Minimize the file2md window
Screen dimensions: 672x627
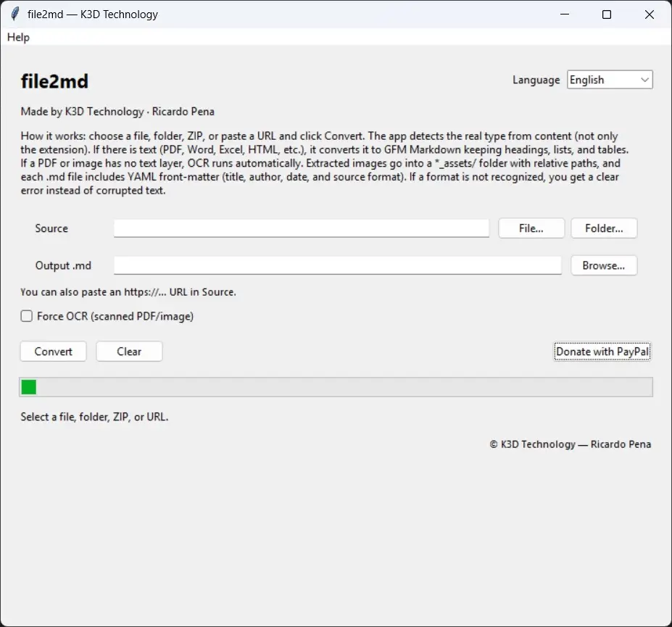coord(565,14)
